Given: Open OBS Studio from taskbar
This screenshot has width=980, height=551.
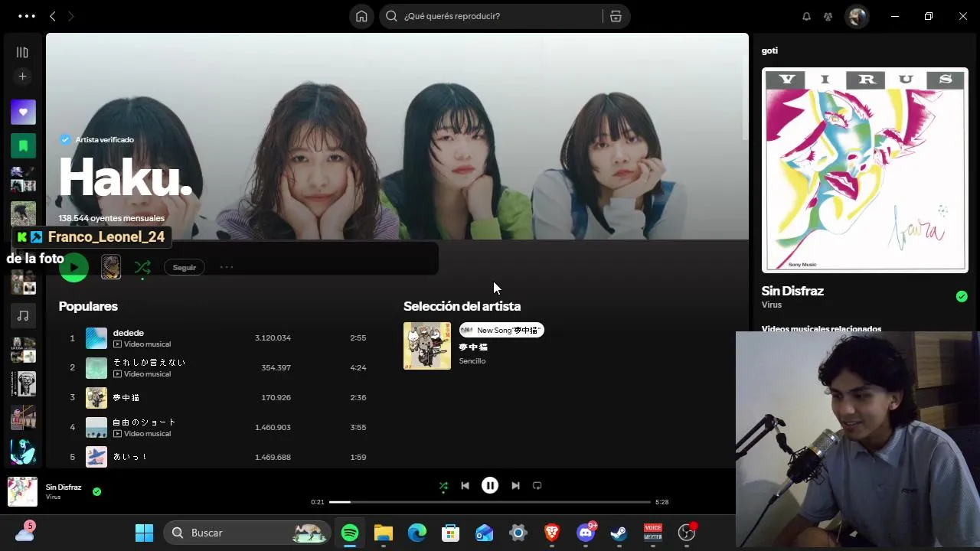Looking at the screenshot, I should 687,533.
